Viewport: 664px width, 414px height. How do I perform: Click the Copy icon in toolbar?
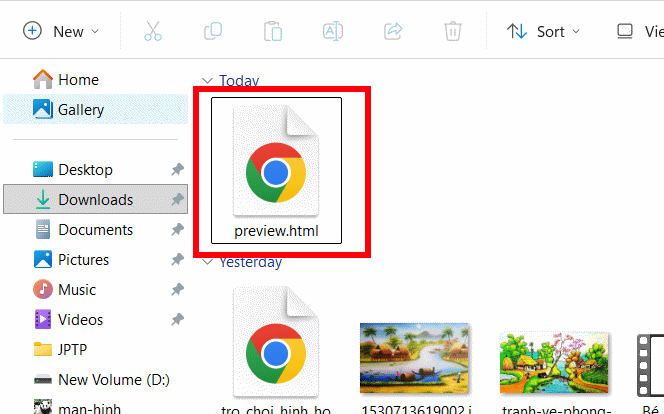(x=213, y=31)
